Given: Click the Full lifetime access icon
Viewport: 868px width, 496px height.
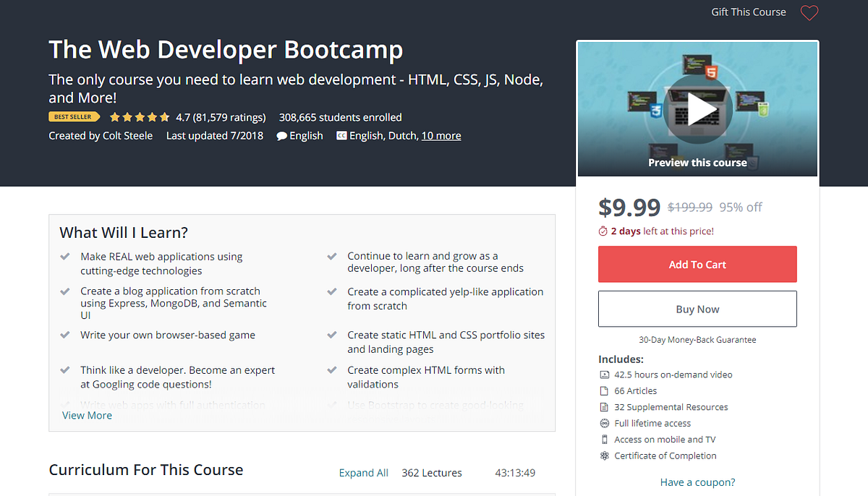Looking at the screenshot, I should point(605,423).
